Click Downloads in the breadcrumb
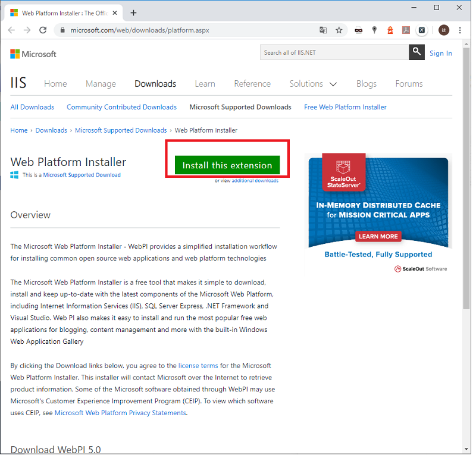Image resolution: width=476 pixels, height=461 pixels. pyautogui.click(x=51, y=130)
